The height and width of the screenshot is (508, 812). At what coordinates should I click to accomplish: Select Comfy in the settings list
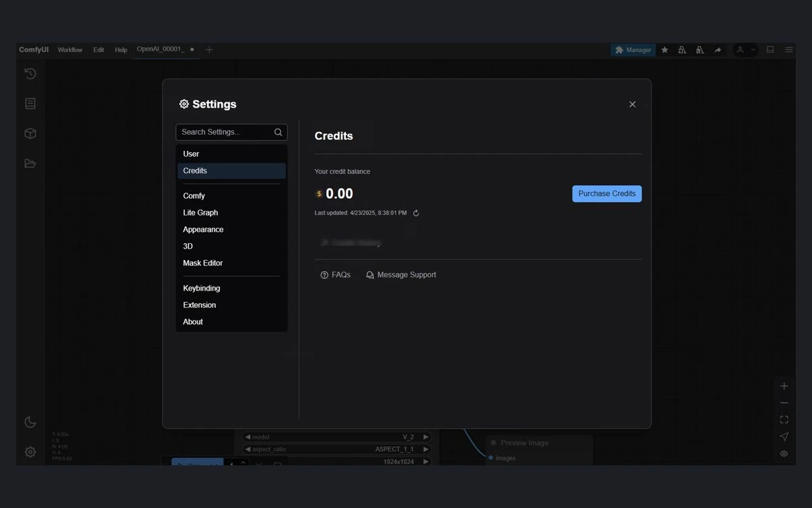[x=231, y=196]
